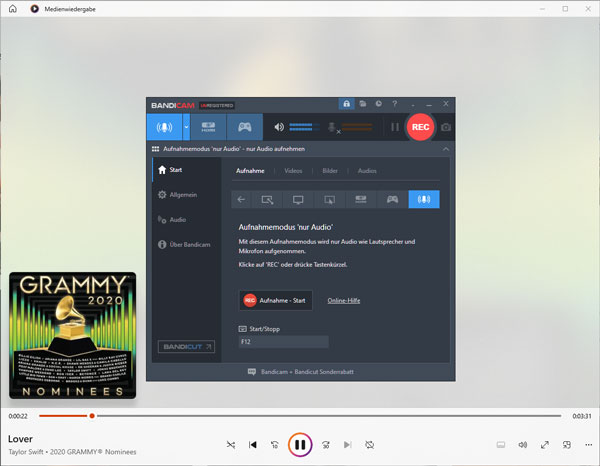
Task: Open the Start section in sidebar
Action: 187,169
